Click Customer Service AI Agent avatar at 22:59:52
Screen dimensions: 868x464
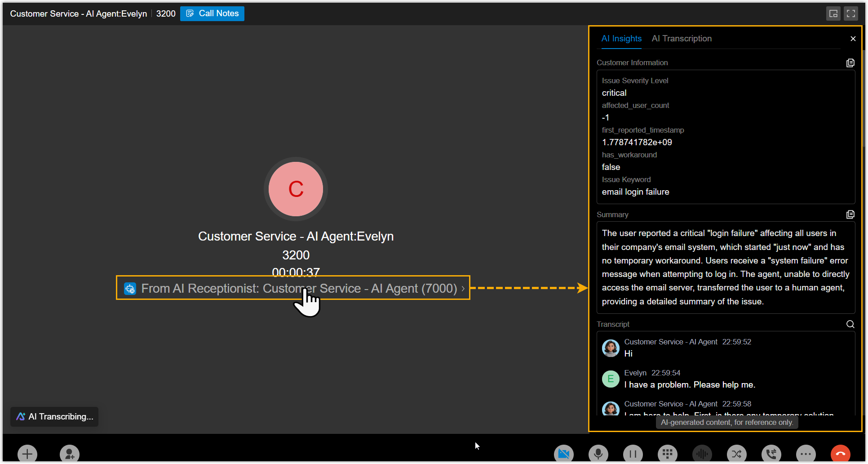[x=611, y=348]
